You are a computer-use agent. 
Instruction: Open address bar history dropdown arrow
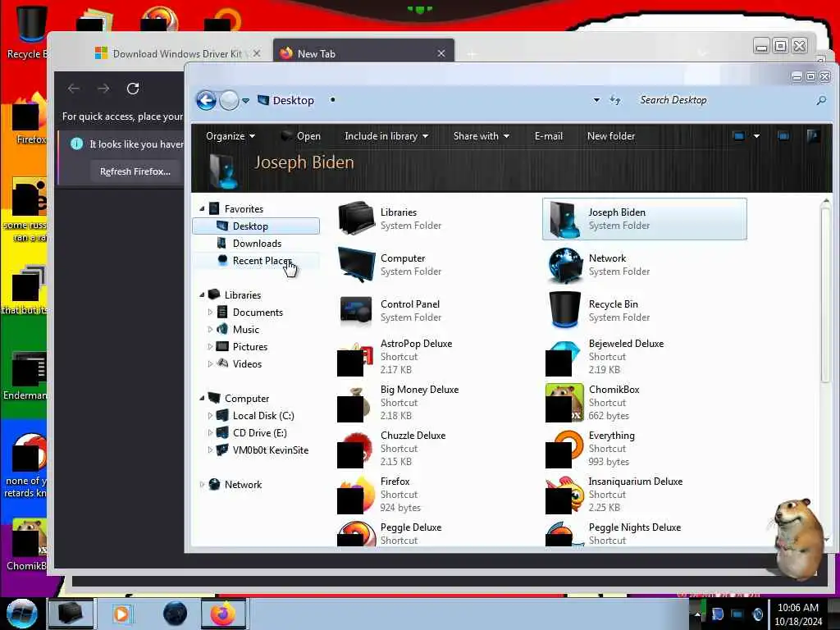[x=596, y=100]
